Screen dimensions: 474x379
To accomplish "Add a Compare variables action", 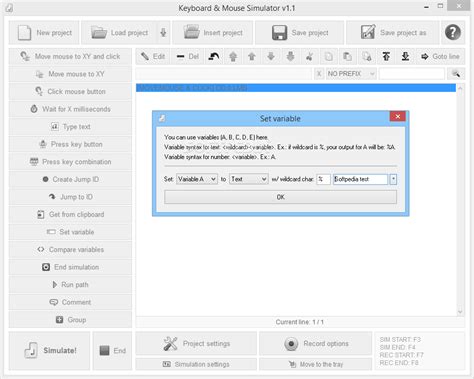I will [70, 249].
